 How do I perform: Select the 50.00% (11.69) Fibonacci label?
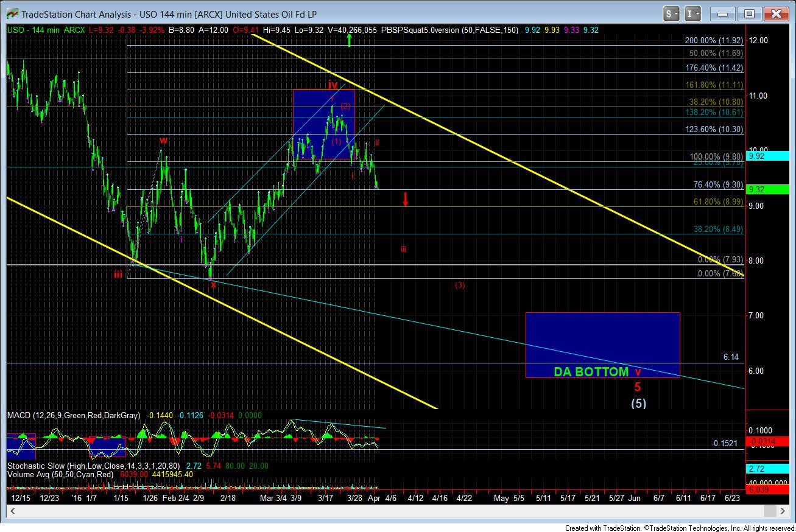click(x=716, y=54)
